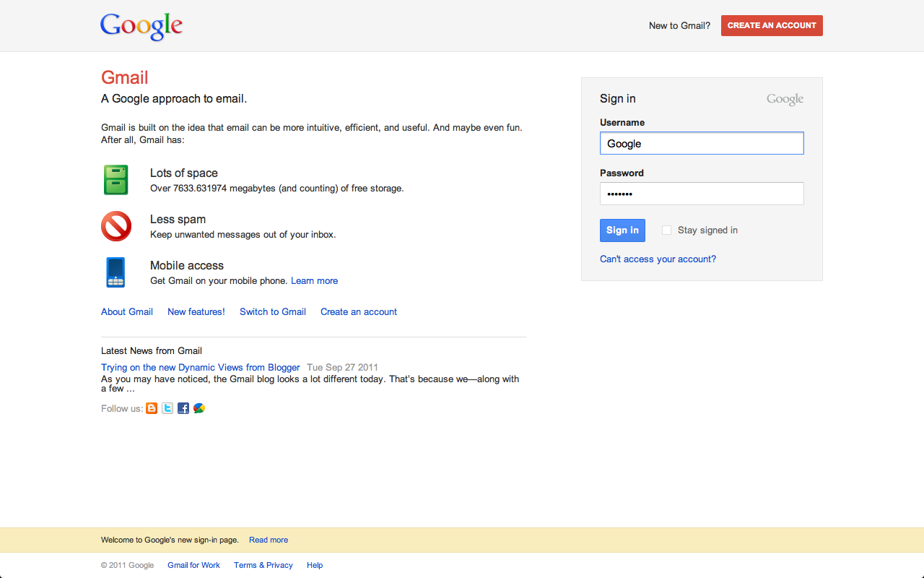Open Gmail's Google Buzz follow icon
This screenshot has width=924, height=578.
199,408
